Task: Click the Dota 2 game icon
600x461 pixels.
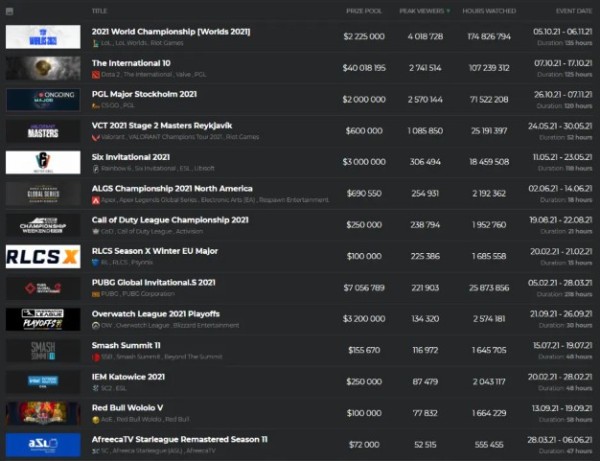Action: [x=96, y=75]
